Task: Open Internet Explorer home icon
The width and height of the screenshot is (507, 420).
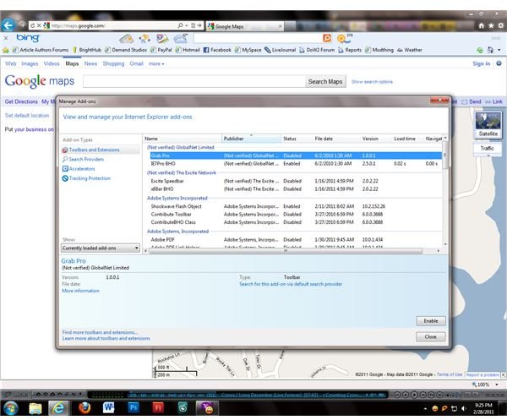Action: (x=482, y=25)
